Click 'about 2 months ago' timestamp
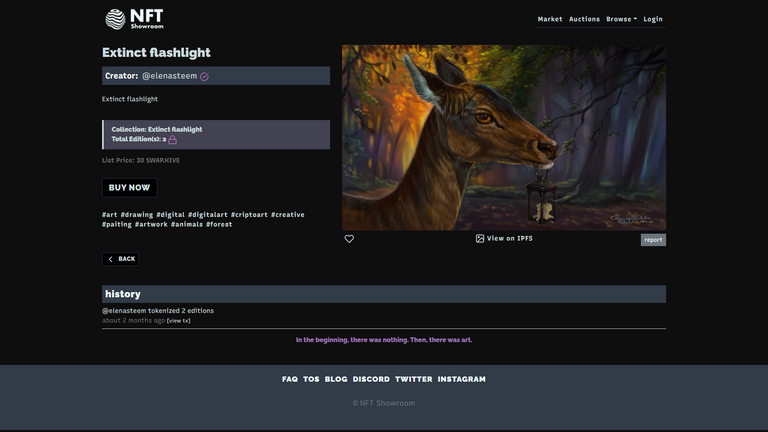The image size is (768, 432). [133, 320]
